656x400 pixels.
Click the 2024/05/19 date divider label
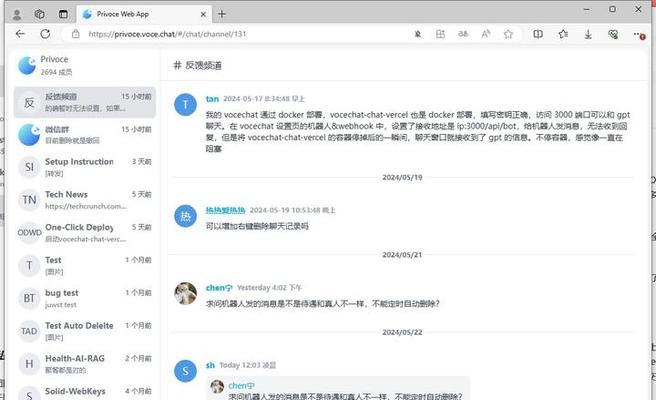(402, 177)
